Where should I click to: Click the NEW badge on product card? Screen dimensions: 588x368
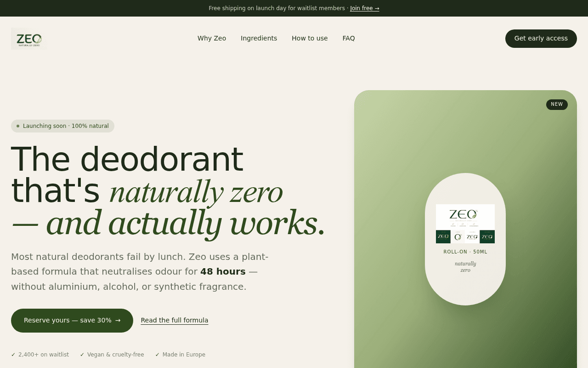[x=557, y=104]
